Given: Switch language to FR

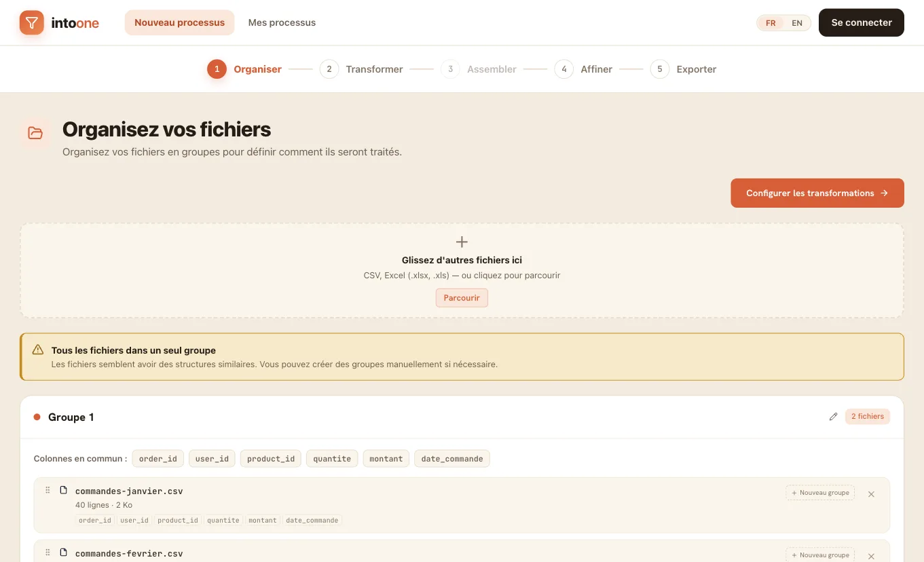Looking at the screenshot, I should 771,23.
